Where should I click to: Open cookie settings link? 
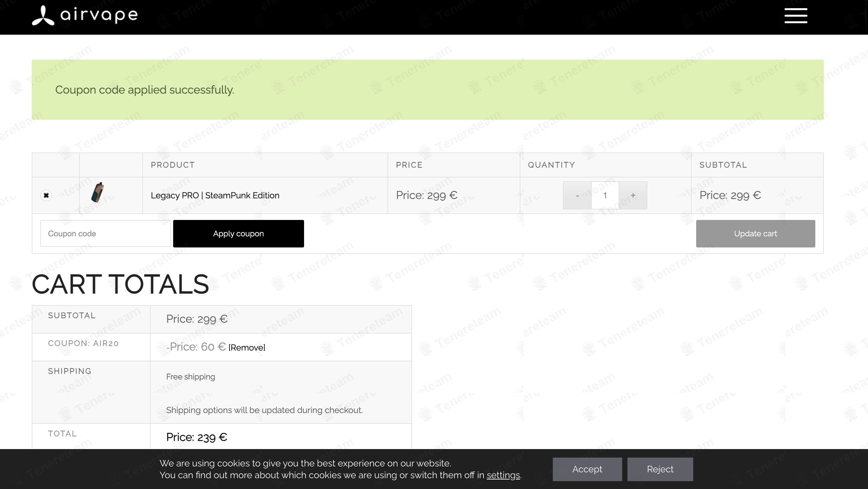point(503,475)
